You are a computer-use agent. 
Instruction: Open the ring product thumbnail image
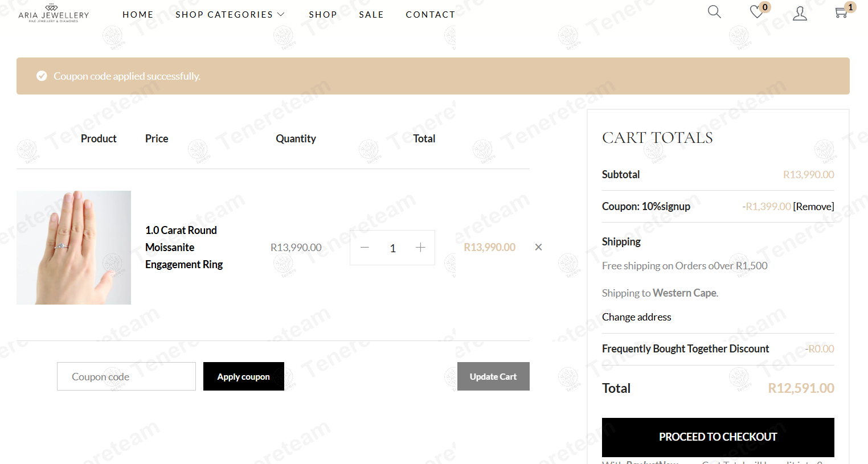(x=74, y=248)
